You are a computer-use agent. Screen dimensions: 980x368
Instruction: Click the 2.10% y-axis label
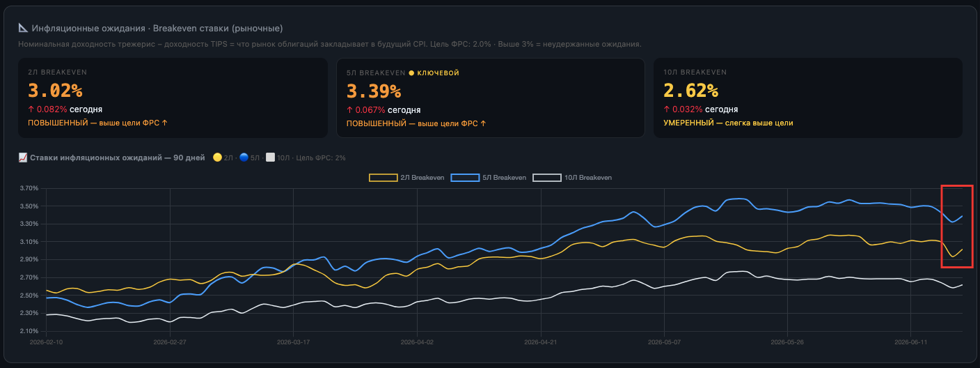(x=29, y=331)
